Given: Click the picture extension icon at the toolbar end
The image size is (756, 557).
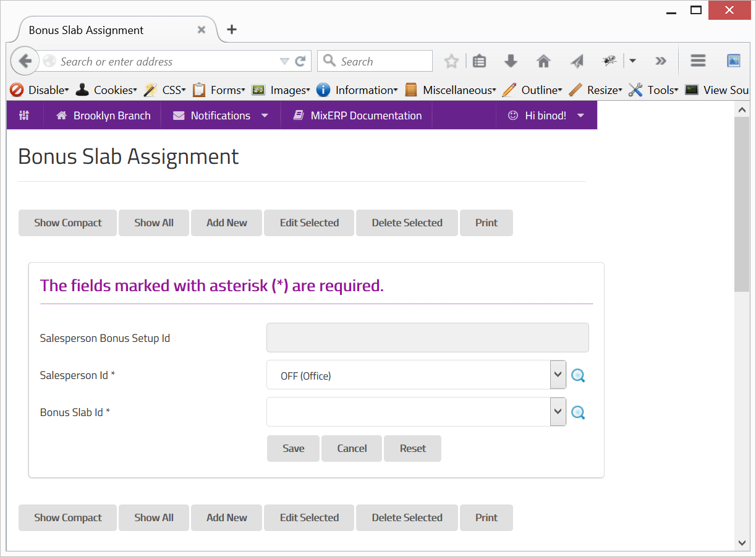Looking at the screenshot, I should 734,61.
